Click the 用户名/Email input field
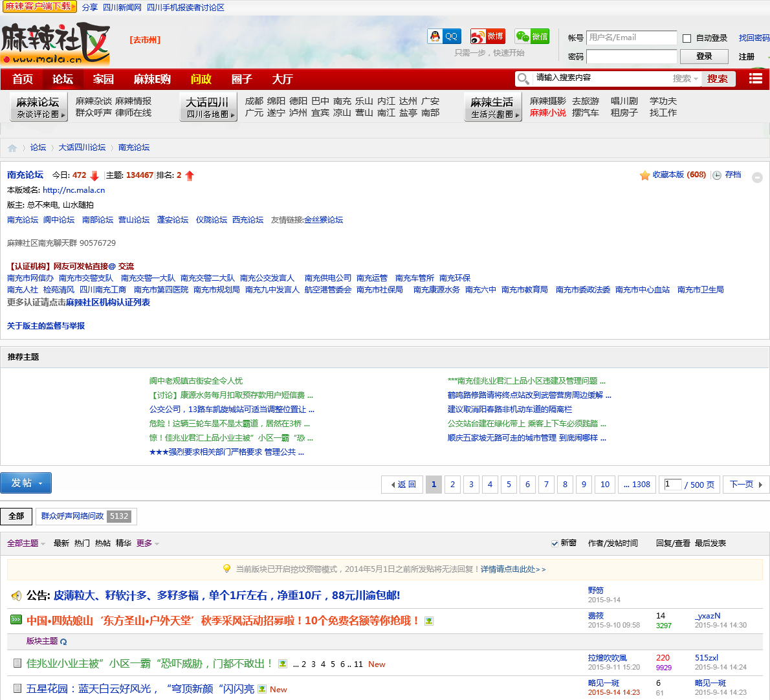Viewport: 770px width, 700px height. coord(631,38)
